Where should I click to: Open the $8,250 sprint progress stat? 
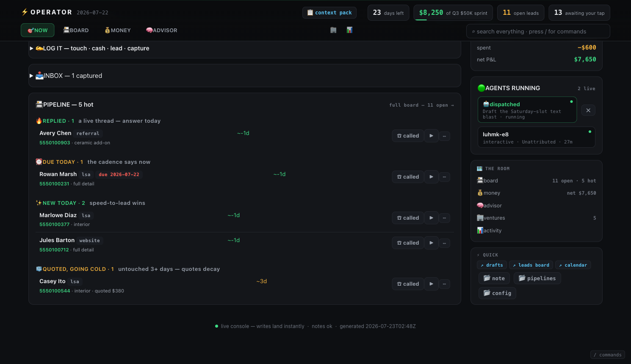(x=453, y=13)
